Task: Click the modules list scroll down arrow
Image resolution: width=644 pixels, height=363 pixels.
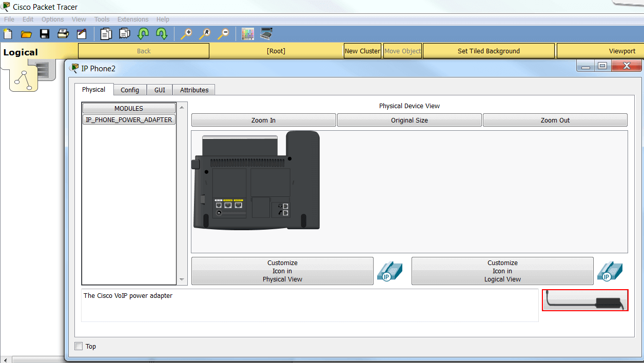Action: point(182,280)
